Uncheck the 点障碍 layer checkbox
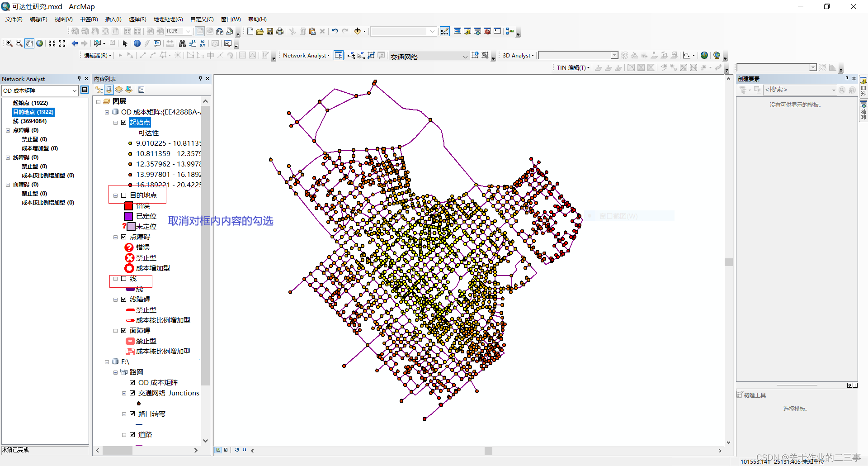Image resolution: width=868 pixels, height=466 pixels. pos(123,237)
